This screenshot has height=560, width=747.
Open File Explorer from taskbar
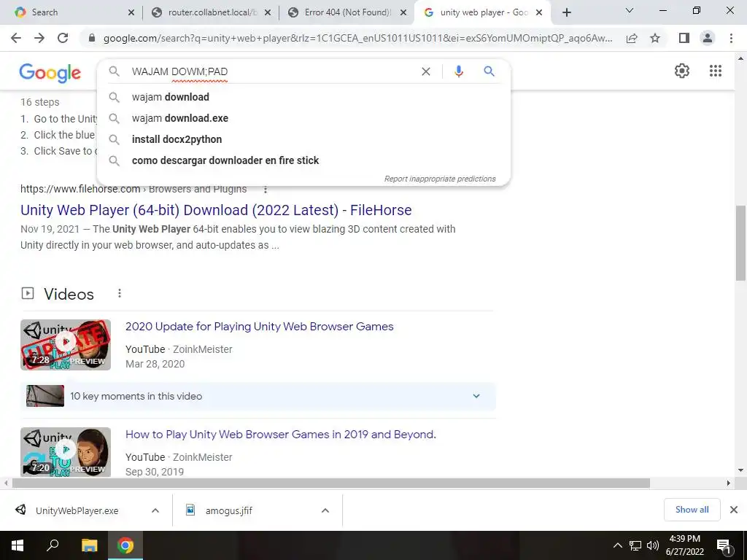point(89,545)
